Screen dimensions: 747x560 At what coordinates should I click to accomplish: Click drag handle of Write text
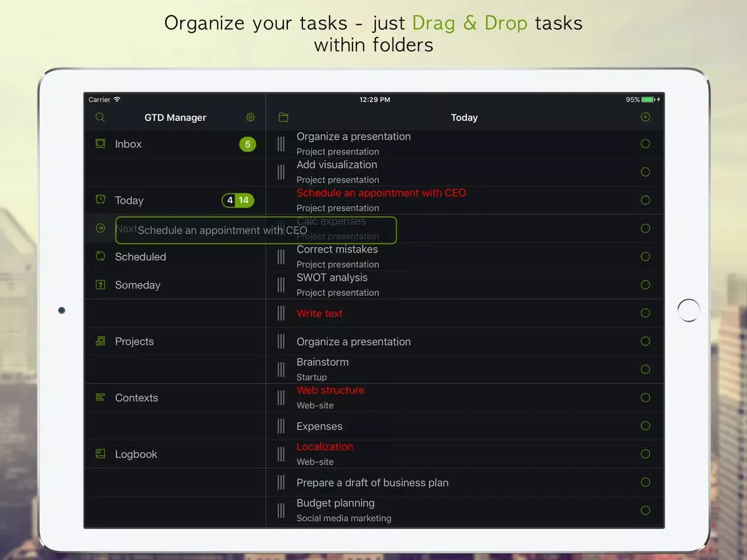(281, 313)
